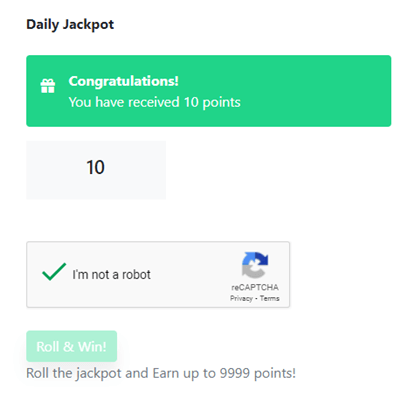Screen dimensions: 400x396
Task: Click the Roll & Win! button
Action: (72, 346)
